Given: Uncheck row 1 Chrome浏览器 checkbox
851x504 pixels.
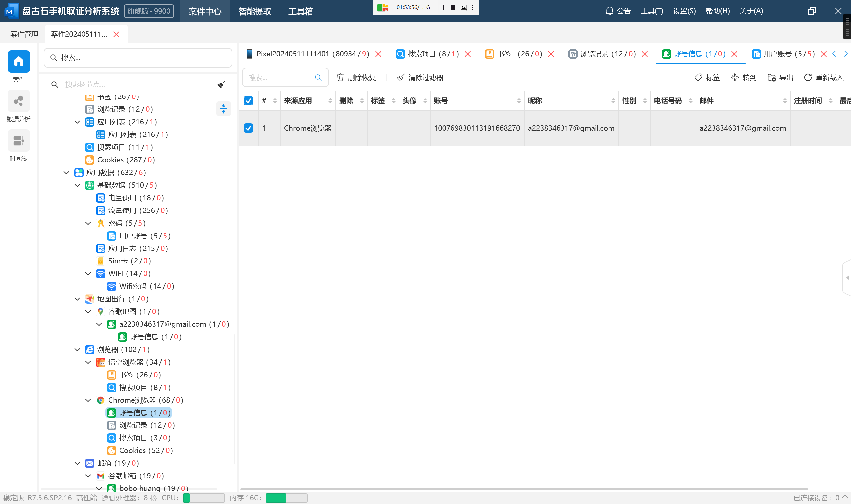Looking at the screenshot, I should click(248, 128).
